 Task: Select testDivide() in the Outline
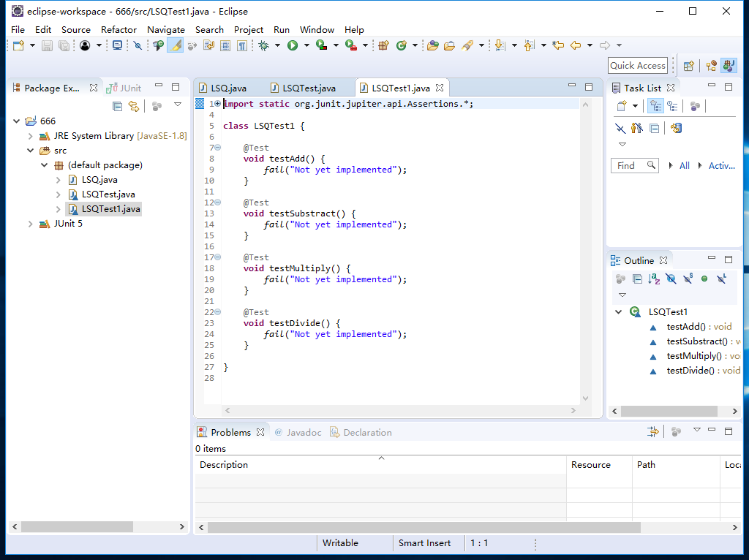[690, 371]
